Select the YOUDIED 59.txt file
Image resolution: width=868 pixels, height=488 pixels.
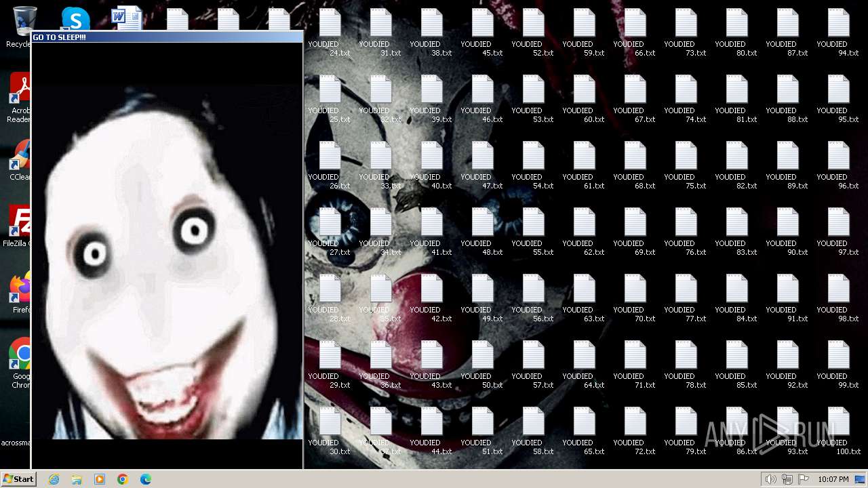(x=584, y=33)
